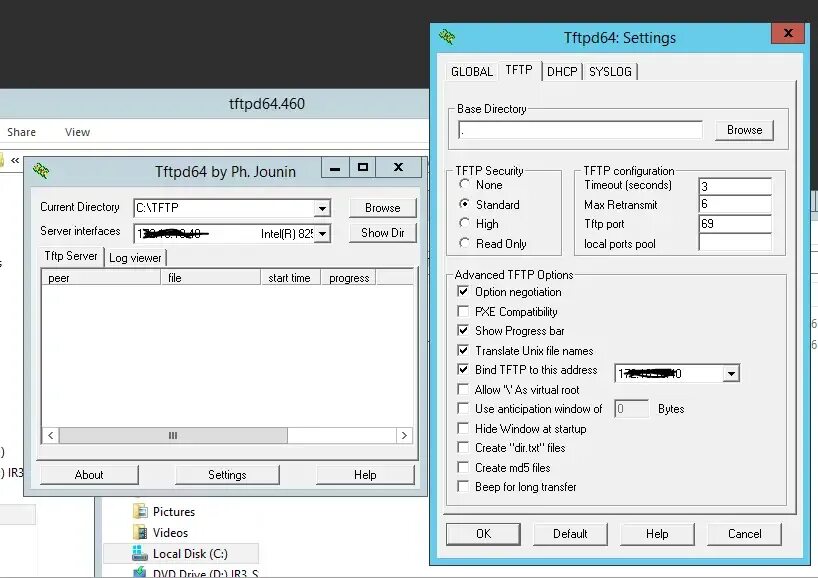Click the progress column header
Viewport: 818px width, 578px height.
[349, 278]
